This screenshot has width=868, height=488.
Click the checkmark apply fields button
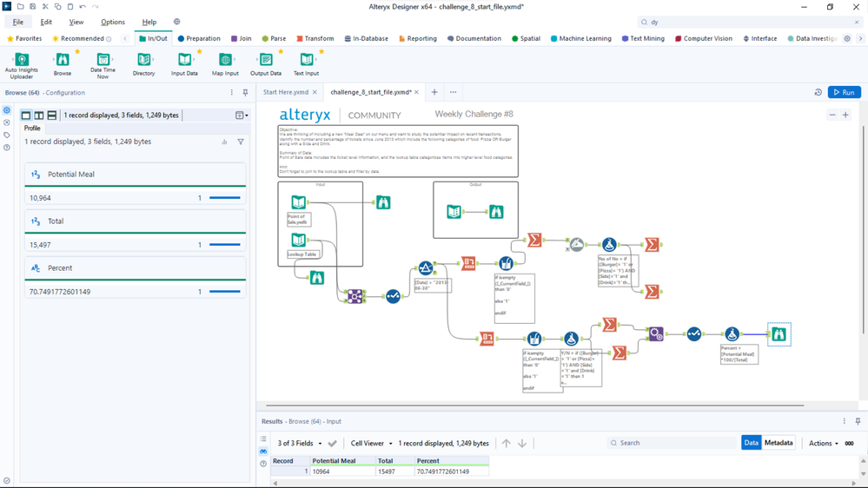332,443
